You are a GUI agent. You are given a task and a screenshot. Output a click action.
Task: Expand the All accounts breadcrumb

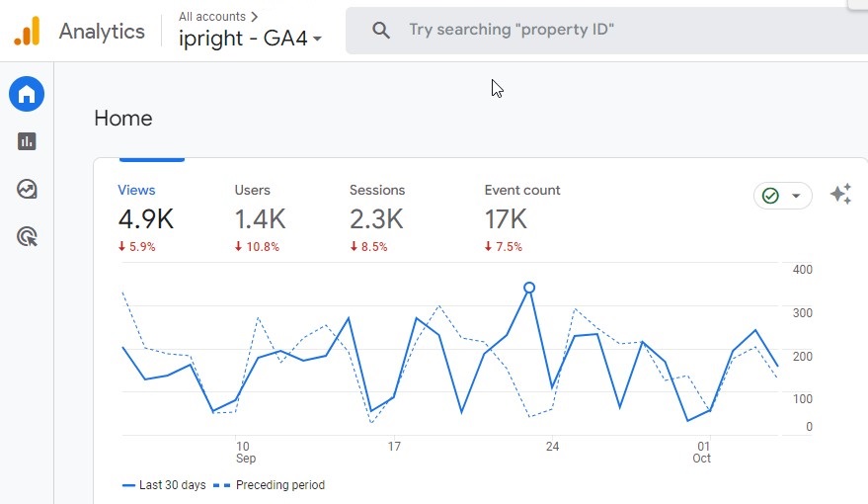pos(218,16)
